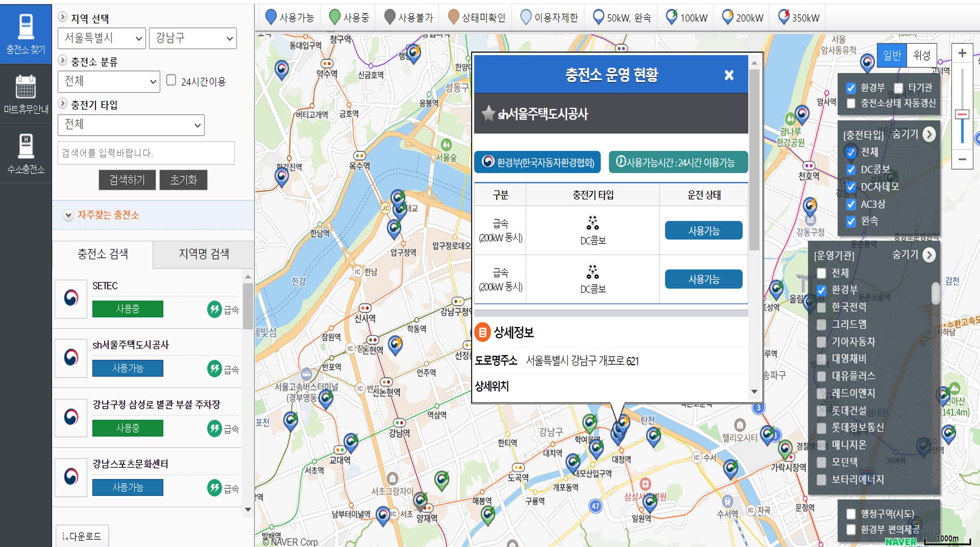The width and height of the screenshot is (980, 547).
Task: Click the map marker near 압구정역
Action: pyautogui.click(x=394, y=229)
